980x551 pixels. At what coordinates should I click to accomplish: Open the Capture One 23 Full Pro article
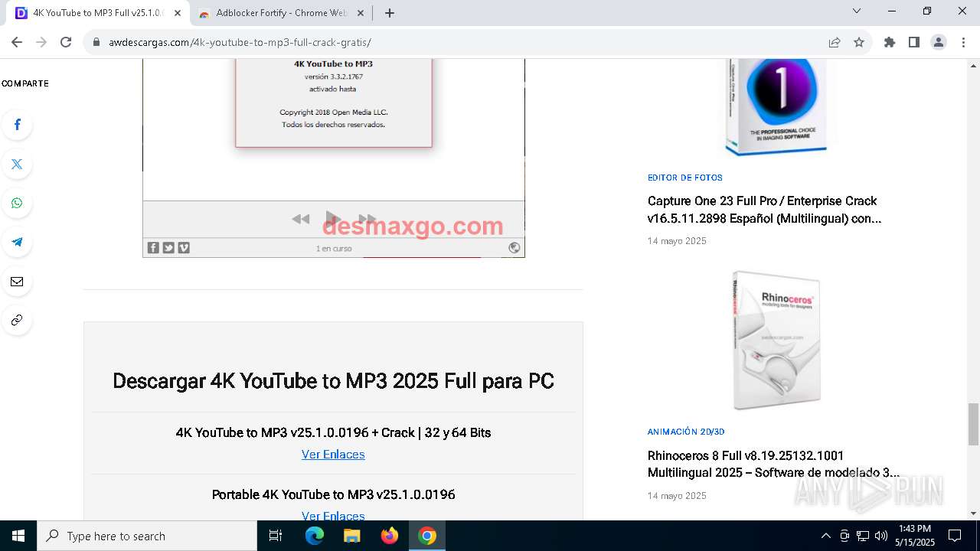coord(764,210)
